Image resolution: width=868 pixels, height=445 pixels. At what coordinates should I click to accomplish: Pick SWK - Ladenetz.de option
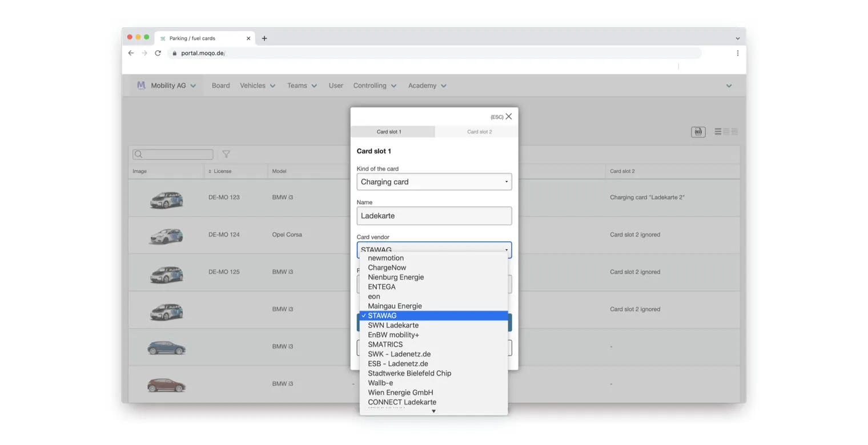[433, 354]
